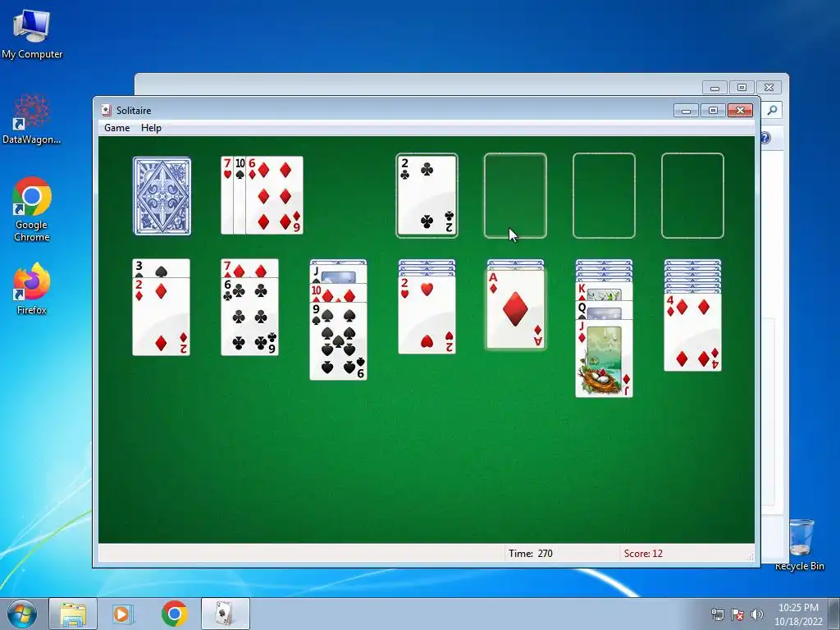The image size is (840, 630).
Task: Click the Time 270 status text
Action: click(x=531, y=554)
